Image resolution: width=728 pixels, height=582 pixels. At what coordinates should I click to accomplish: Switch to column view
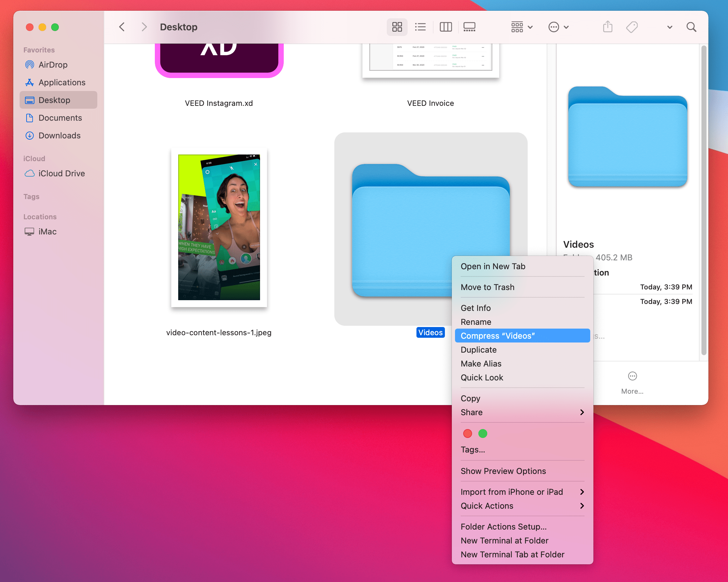[446, 27]
